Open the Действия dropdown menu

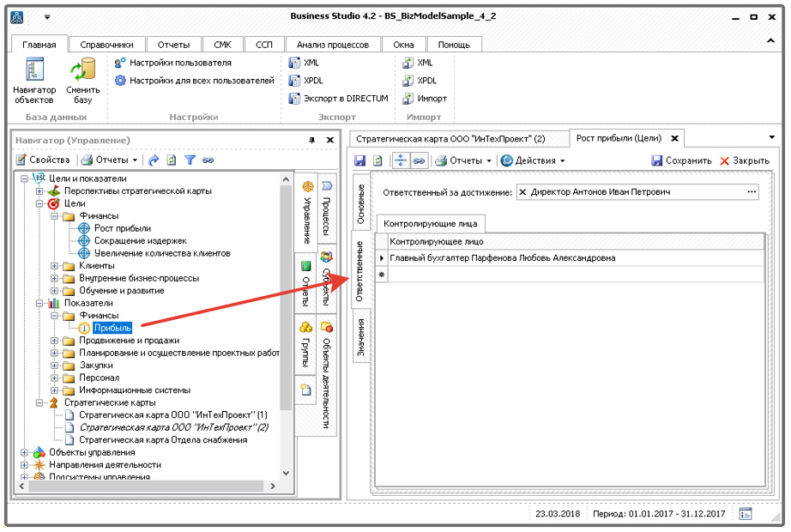click(x=532, y=160)
